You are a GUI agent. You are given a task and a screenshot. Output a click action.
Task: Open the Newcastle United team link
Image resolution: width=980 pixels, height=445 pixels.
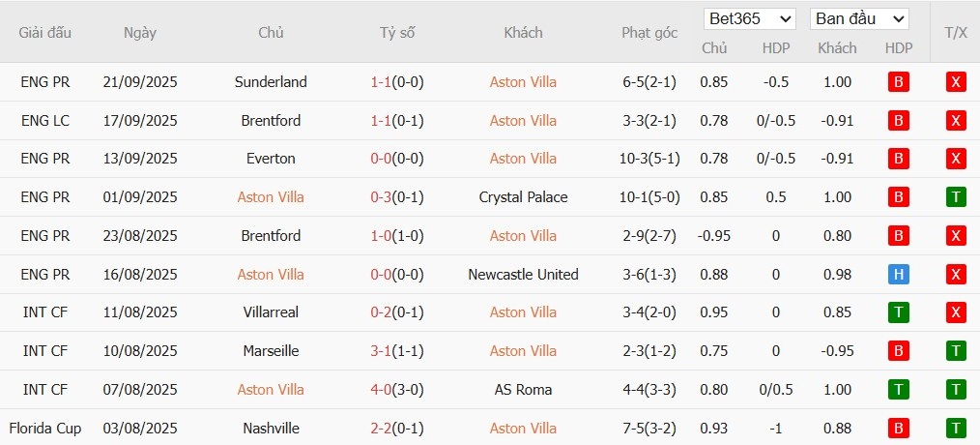point(523,275)
